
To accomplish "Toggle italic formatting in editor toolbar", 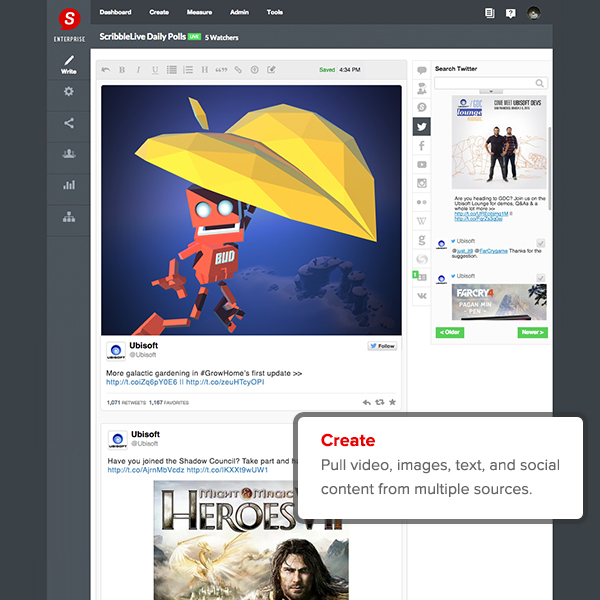I will [x=138, y=70].
